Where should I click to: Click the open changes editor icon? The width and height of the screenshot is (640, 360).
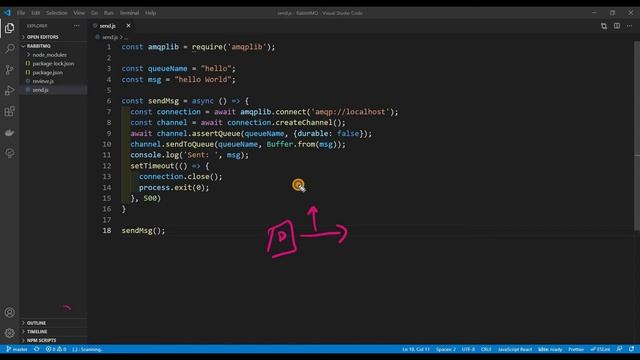(x=604, y=26)
